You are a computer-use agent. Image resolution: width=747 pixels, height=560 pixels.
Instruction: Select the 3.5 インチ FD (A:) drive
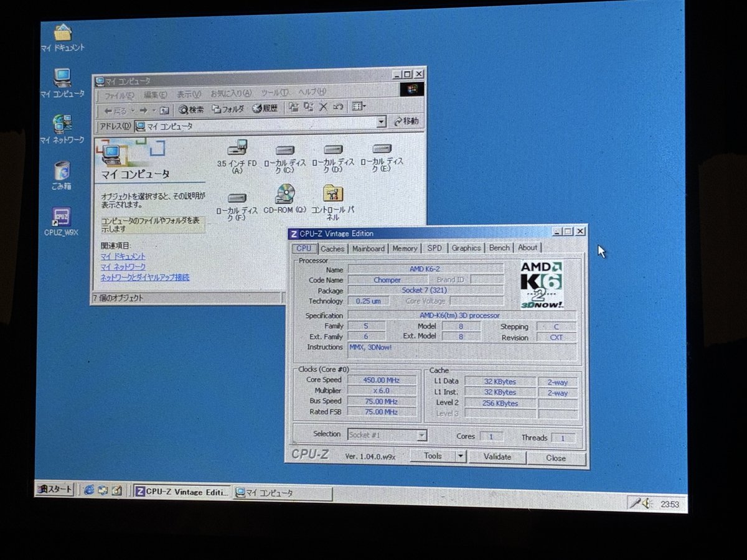coord(237,157)
